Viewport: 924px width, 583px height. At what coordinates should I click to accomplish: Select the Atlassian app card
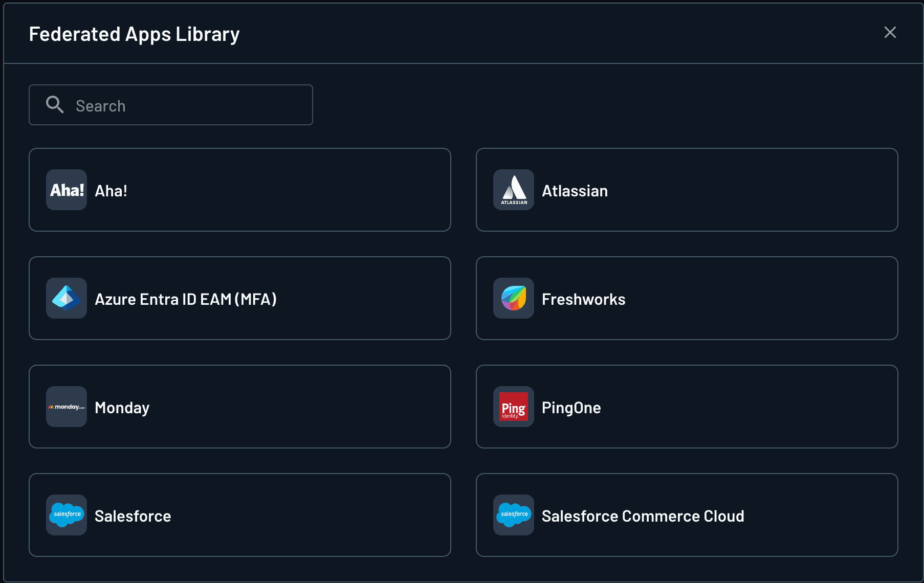pos(687,190)
